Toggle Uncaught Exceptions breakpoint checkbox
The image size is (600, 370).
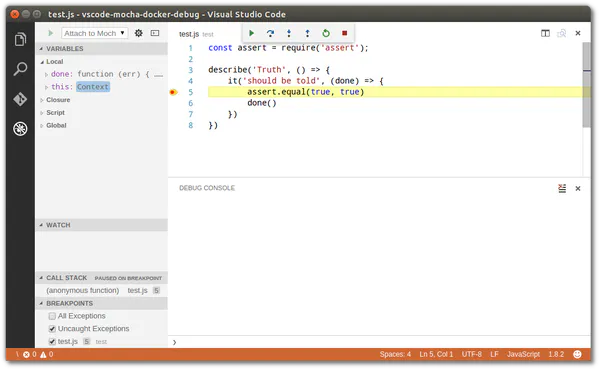tap(52, 329)
